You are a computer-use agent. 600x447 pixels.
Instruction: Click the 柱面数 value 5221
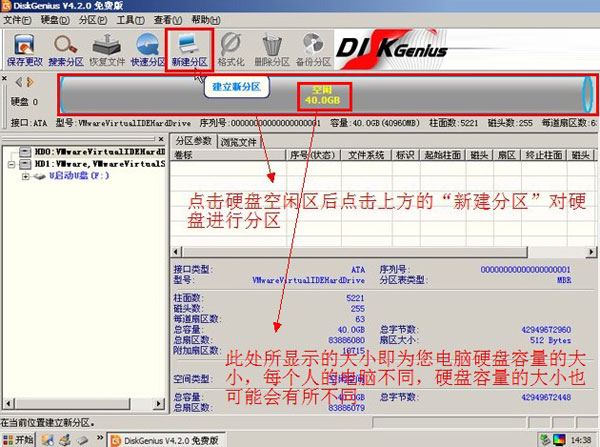pyautogui.click(x=355, y=298)
